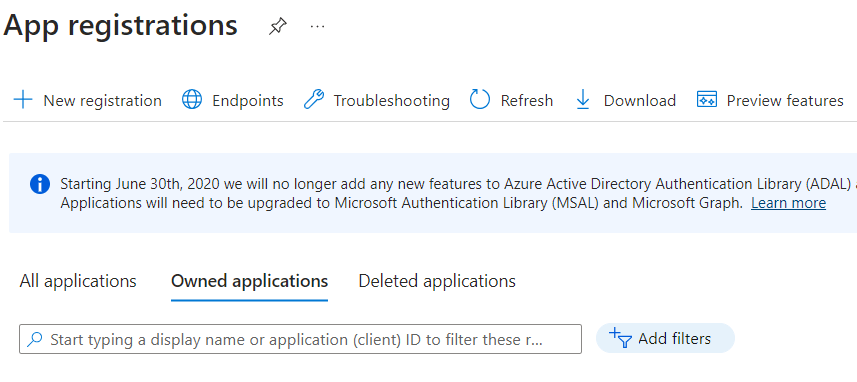The image size is (857, 382).
Task: Switch to All applications tab
Action: [78, 281]
